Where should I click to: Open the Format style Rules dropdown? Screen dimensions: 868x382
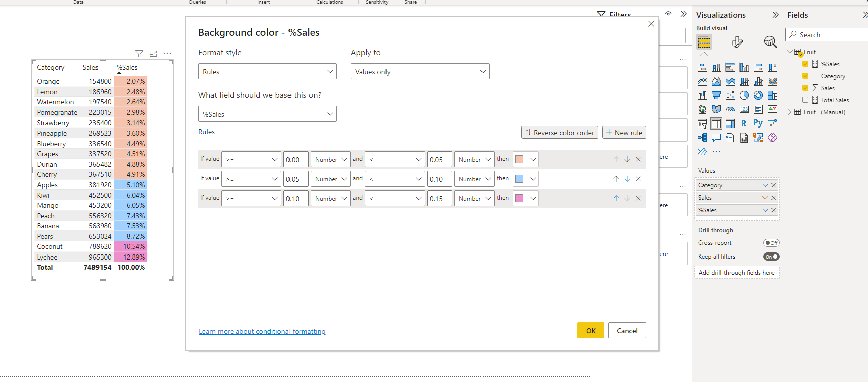[267, 72]
